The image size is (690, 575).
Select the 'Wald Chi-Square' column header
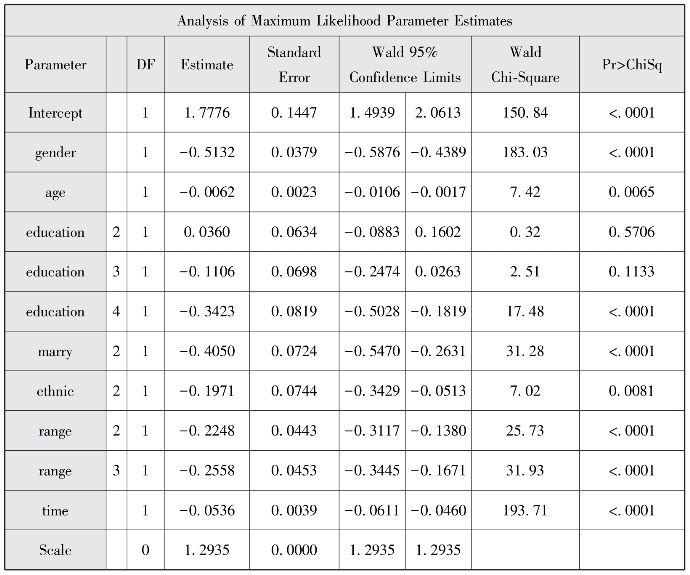(525, 65)
